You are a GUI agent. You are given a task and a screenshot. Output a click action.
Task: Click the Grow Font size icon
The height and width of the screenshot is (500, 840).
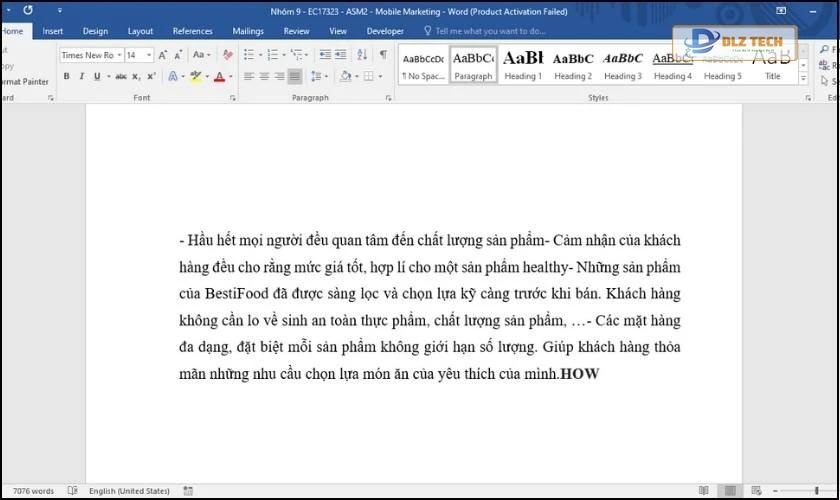pyautogui.click(x=163, y=55)
